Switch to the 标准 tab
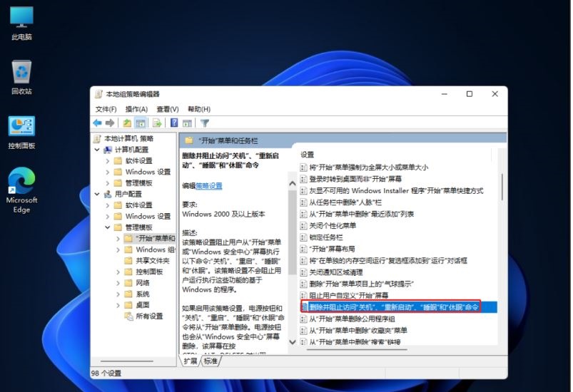Screen dimensions: 573x392 point(211,361)
